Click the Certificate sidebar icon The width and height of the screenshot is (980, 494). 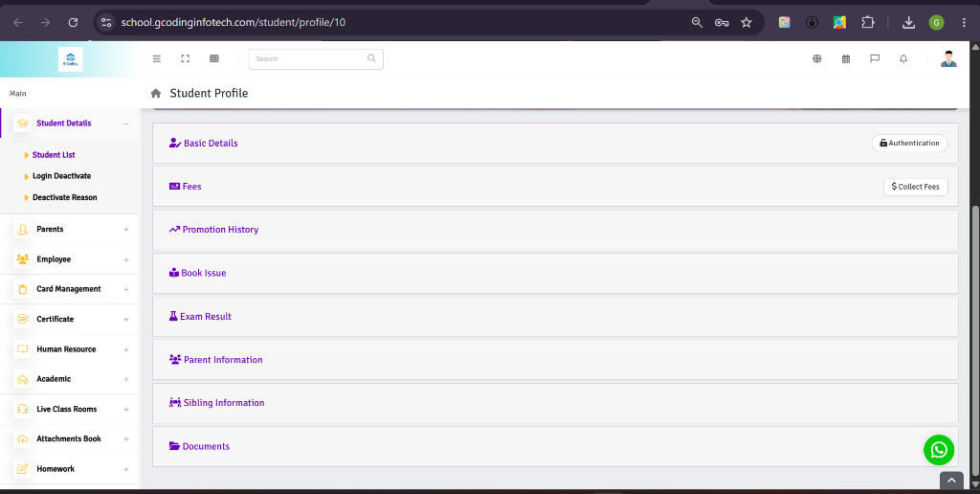23,320
